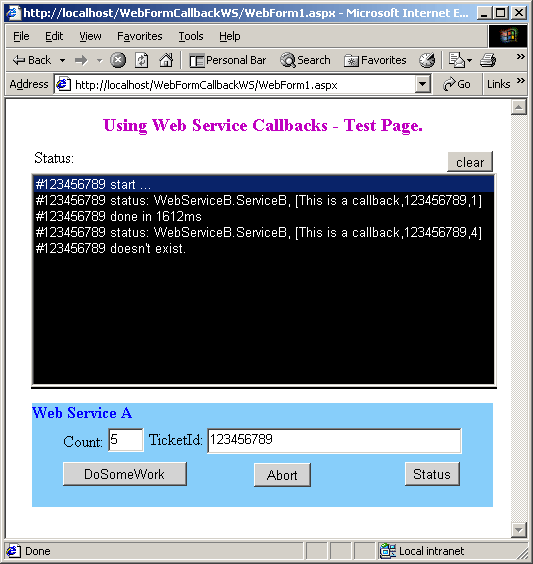The width and height of the screenshot is (533, 564).
Task: Open the Forward history dropdown arrow
Action: point(100,60)
